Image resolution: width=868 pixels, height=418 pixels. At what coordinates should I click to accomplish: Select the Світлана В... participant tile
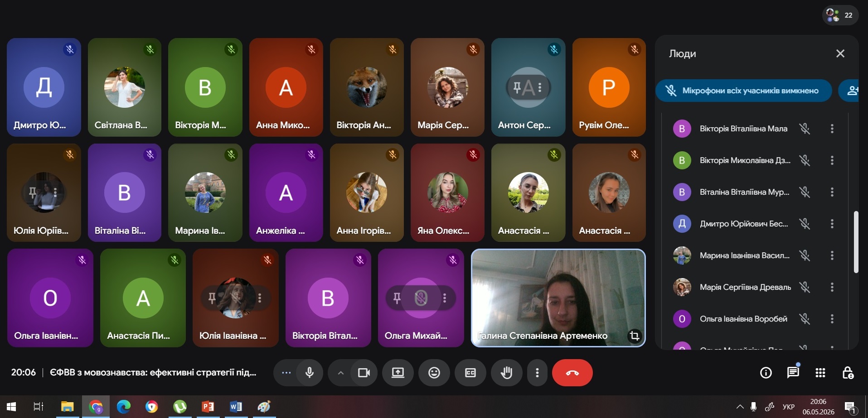point(125,87)
